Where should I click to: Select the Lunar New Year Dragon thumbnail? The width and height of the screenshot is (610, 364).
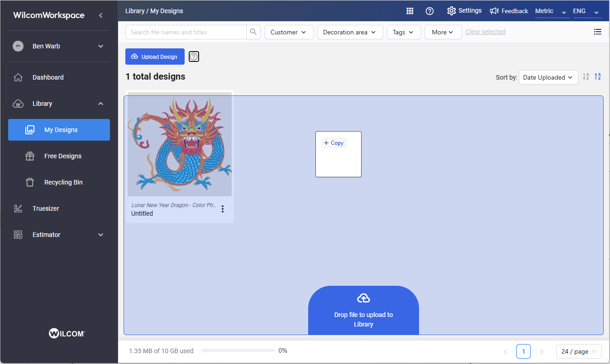(180, 144)
